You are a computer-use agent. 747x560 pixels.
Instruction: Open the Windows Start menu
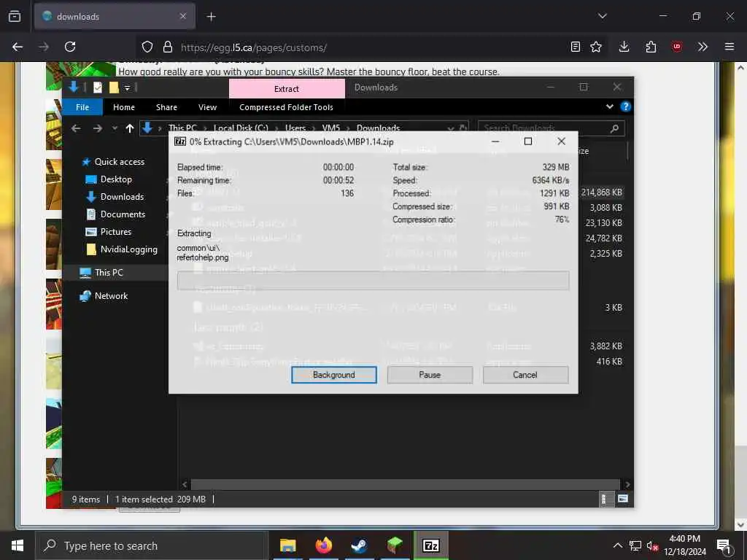point(18,545)
